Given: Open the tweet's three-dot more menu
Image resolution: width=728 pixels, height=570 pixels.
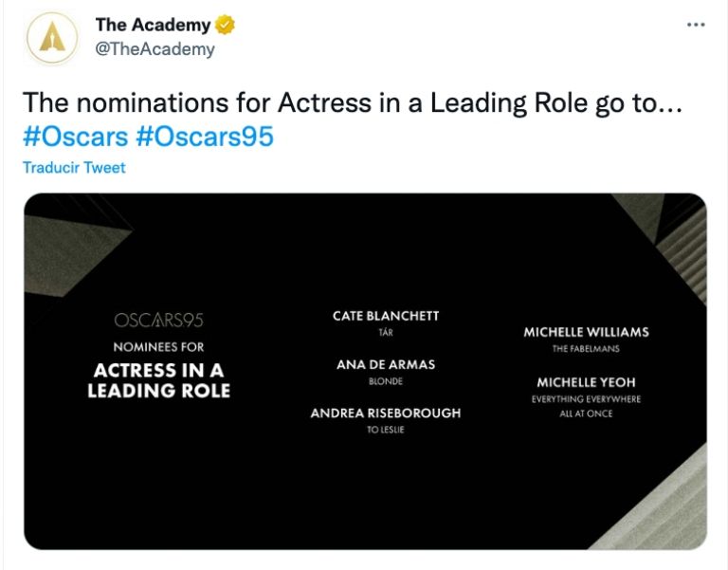Looking at the screenshot, I should pyautogui.click(x=696, y=25).
